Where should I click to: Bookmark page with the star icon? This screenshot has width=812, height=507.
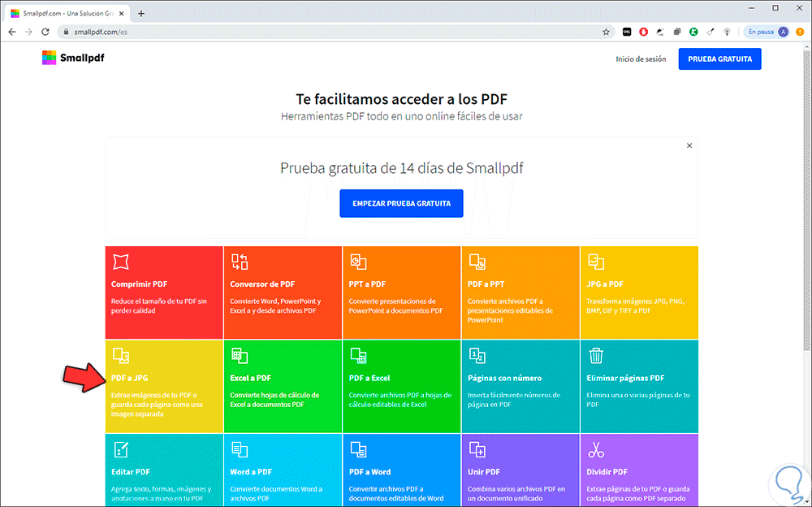tap(606, 32)
